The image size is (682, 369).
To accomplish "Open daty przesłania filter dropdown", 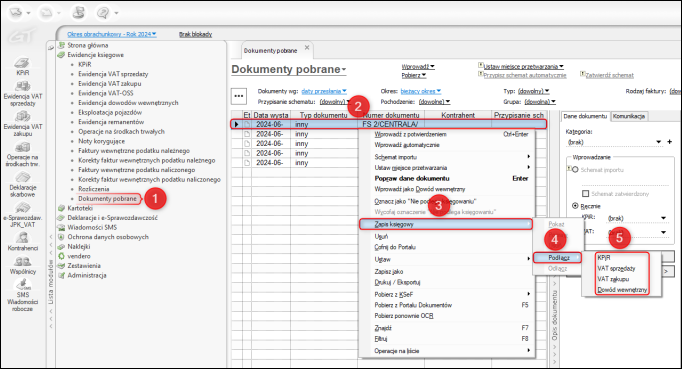I will point(324,91).
